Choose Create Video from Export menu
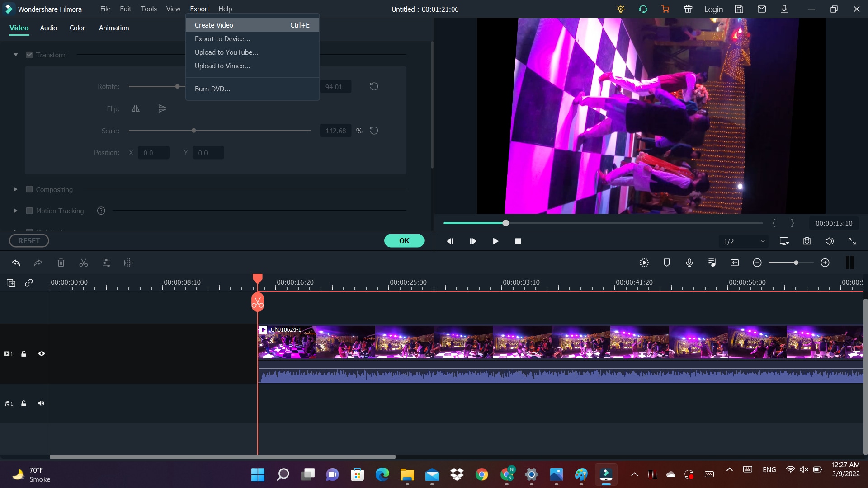The image size is (868, 488). coord(252,25)
